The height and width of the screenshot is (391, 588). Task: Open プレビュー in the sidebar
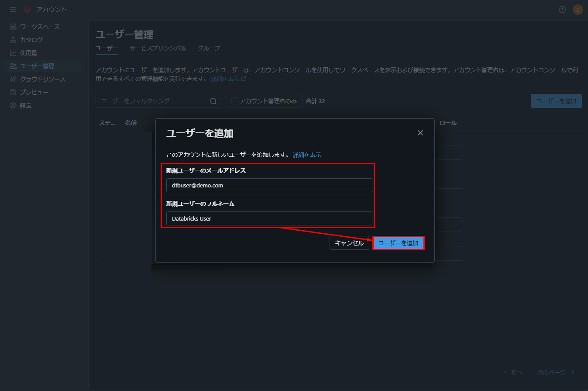pyautogui.click(x=34, y=92)
